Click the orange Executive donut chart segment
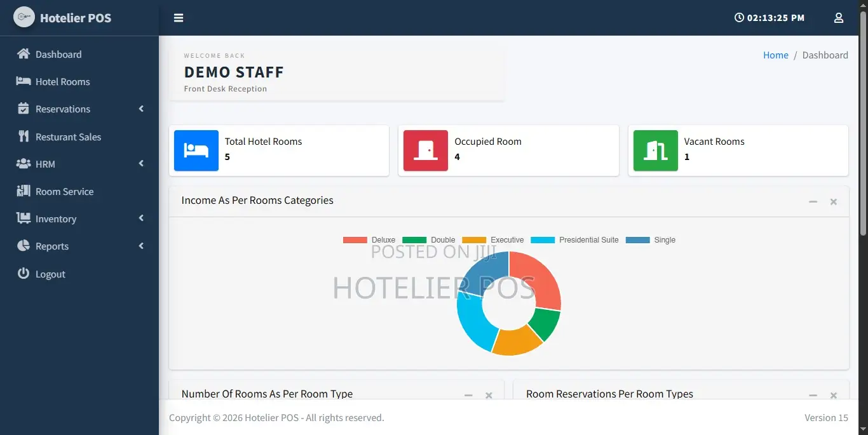This screenshot has width=868, height=435. tap(516, 342)
